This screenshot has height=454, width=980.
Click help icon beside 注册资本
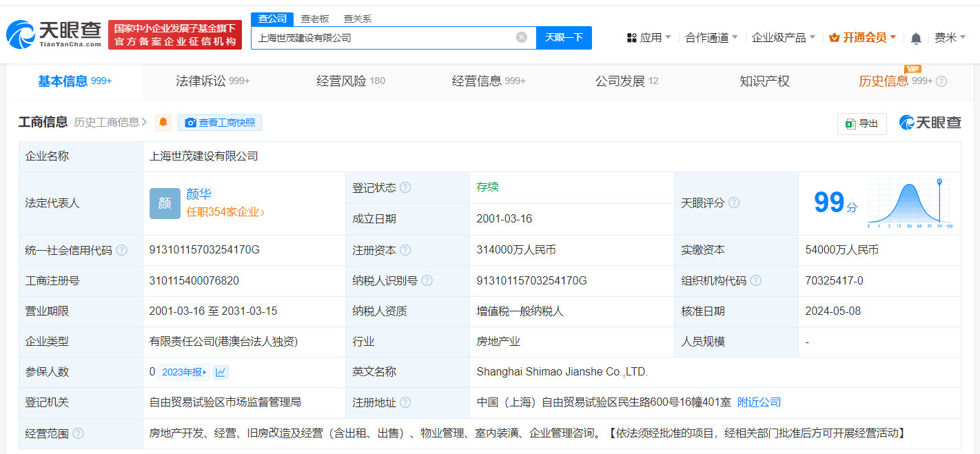coord(406,250)
